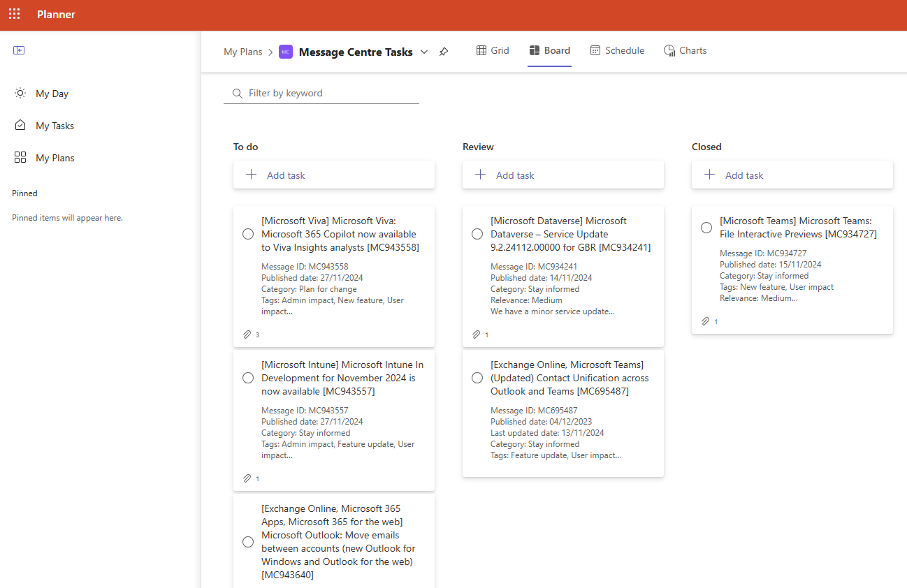Screen dimensions: 907x588
Task: Switch to the Schedule view tab
Action: (617, 50)
